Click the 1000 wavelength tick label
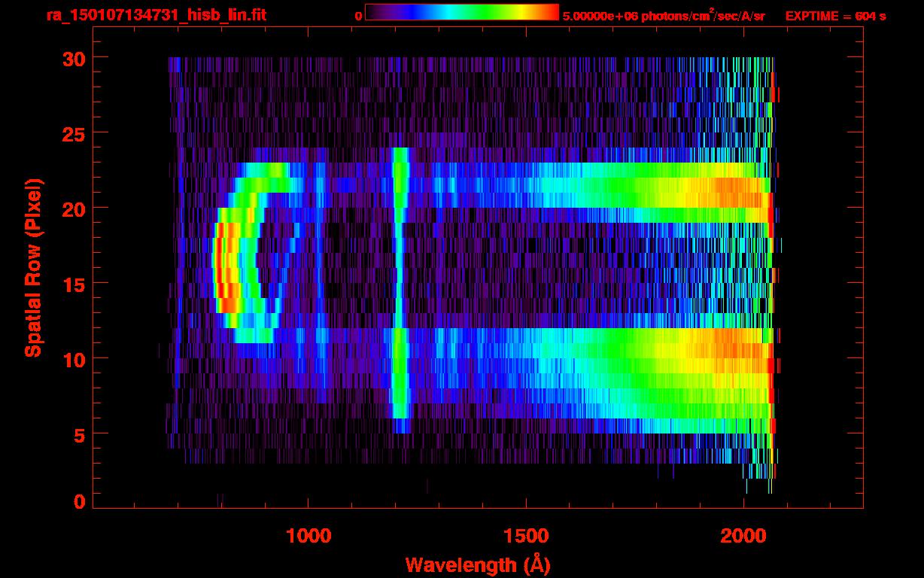Image resolution: width=924 pixels, height=578 pixels. click(x=309, y=536)
